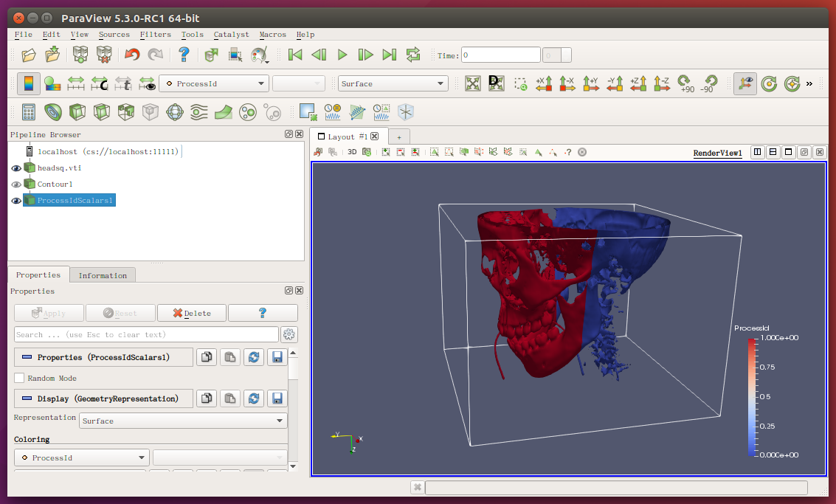Click the Delete button
The image size is (836, 504).
(191, 313)
